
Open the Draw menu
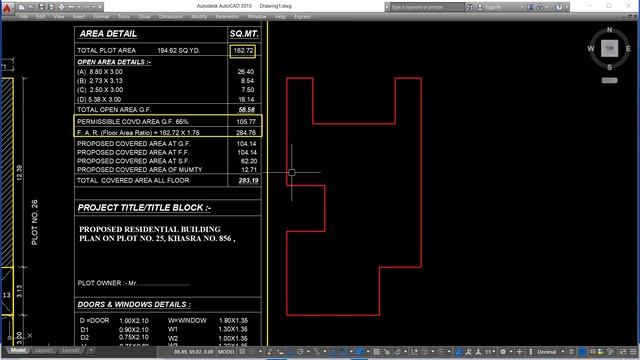[144, 17]
